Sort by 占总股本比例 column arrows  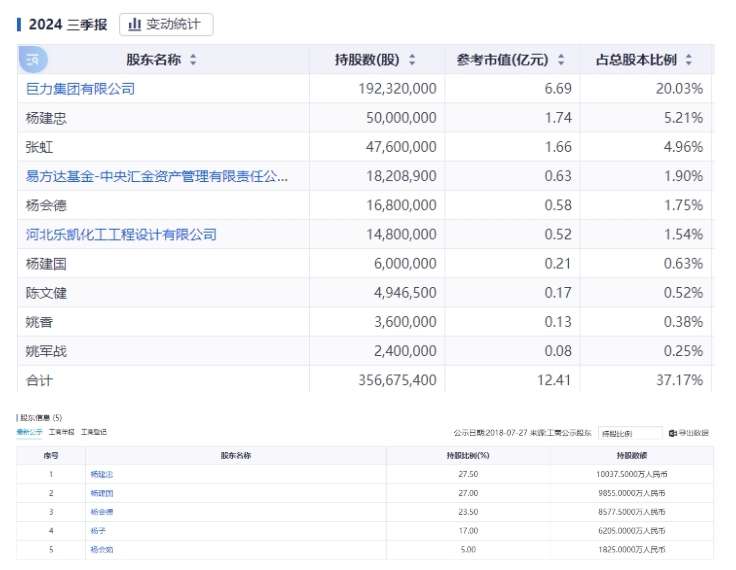pos(689,60)
